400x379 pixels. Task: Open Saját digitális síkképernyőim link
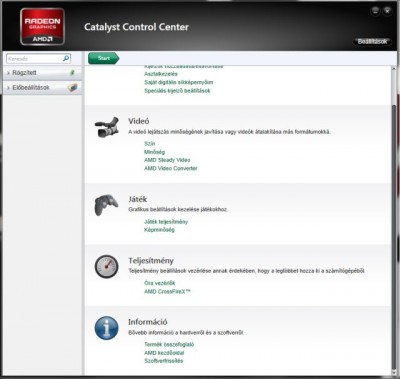(x=179, y=82)
